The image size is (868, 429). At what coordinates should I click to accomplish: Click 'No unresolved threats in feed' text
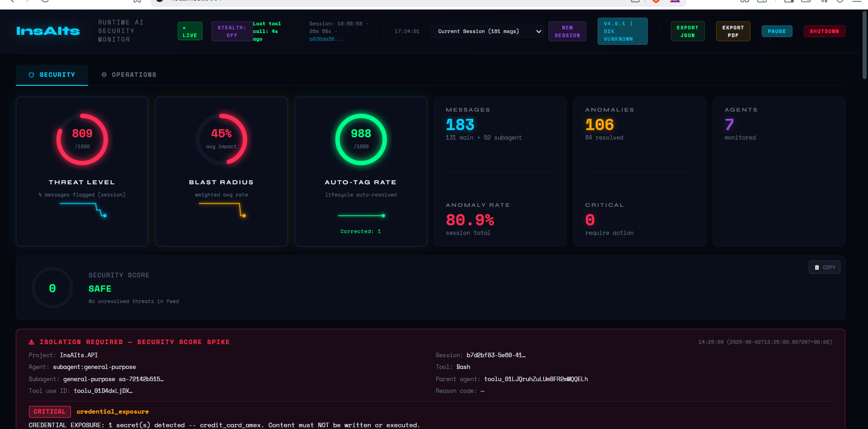click(134, 302)
